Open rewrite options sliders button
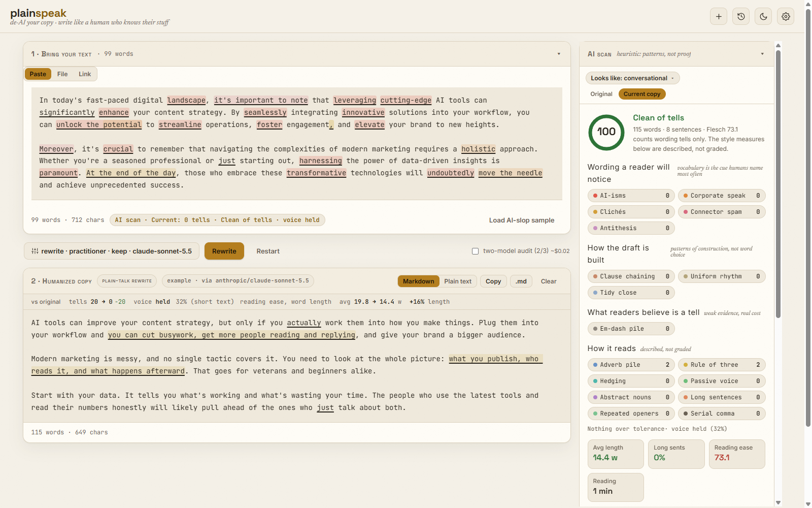This screenshot has width=812, height=508. click(x=112, y=251)
